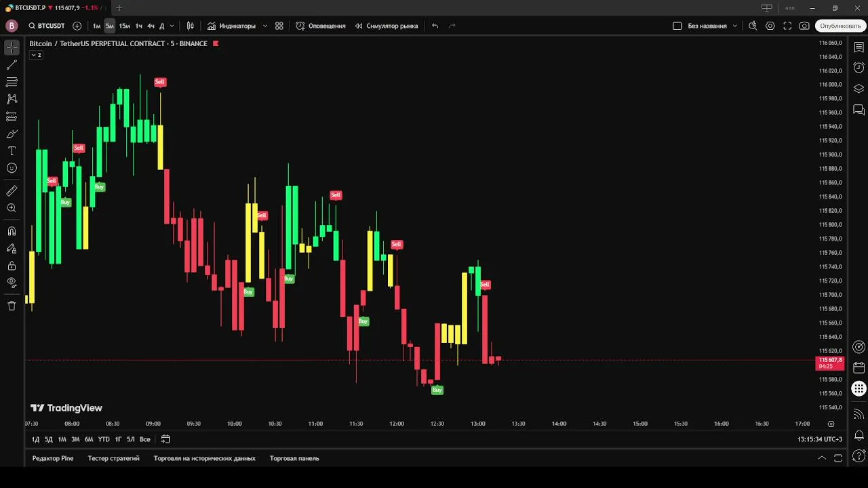Select the 1Д date range
Image resolution: width=868 pixels, height=488 pixels.
[x=35, y=439]
